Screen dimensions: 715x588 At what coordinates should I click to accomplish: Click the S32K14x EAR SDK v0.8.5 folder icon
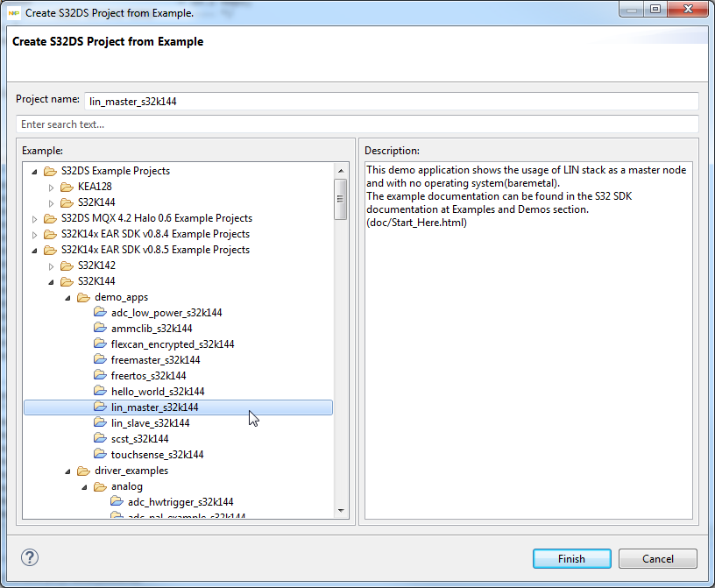click(x=50, y=251)
